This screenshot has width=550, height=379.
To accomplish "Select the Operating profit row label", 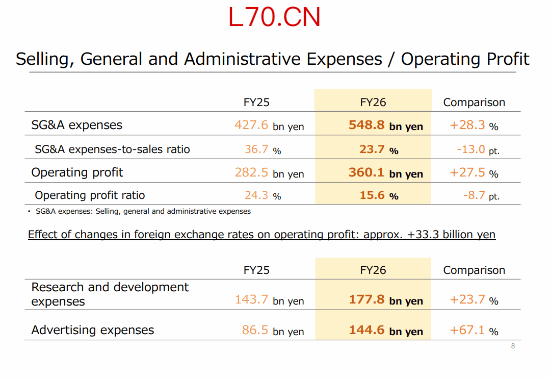I will pyautogui.click(x=77, y=172).
